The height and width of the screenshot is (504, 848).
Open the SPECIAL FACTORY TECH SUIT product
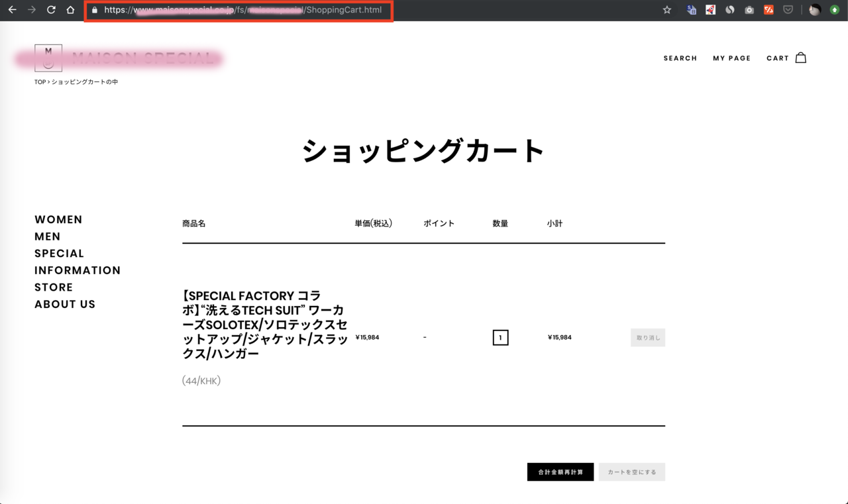click(264, 325)
